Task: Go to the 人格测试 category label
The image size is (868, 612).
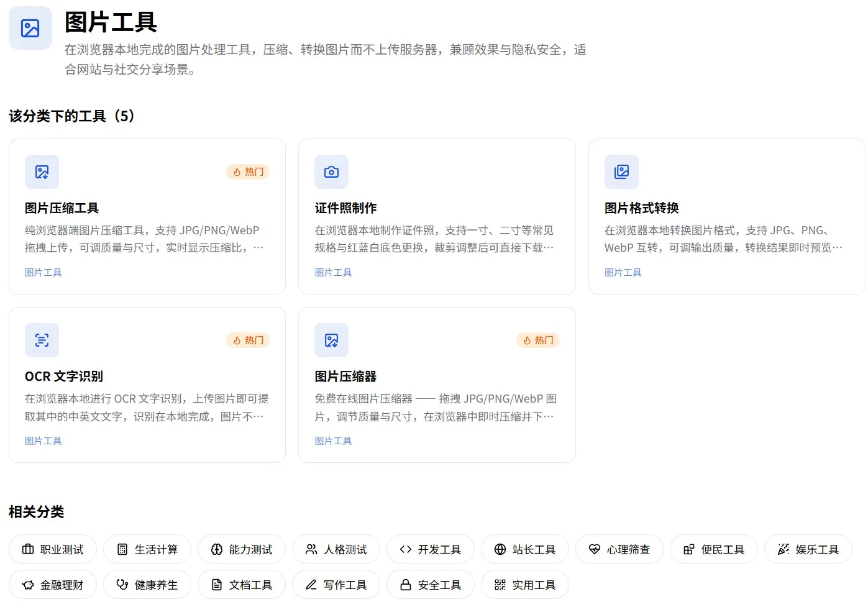Action: tap(345, 549)
